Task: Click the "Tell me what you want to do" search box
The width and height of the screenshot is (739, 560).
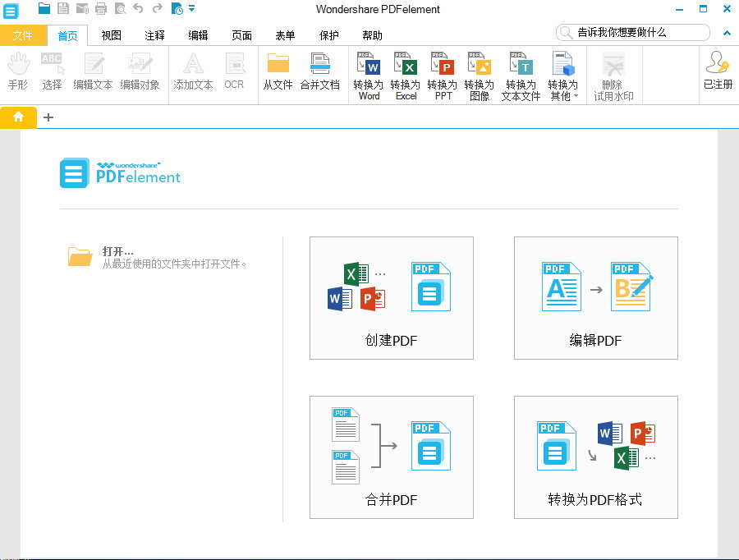Action: [632, 32]
